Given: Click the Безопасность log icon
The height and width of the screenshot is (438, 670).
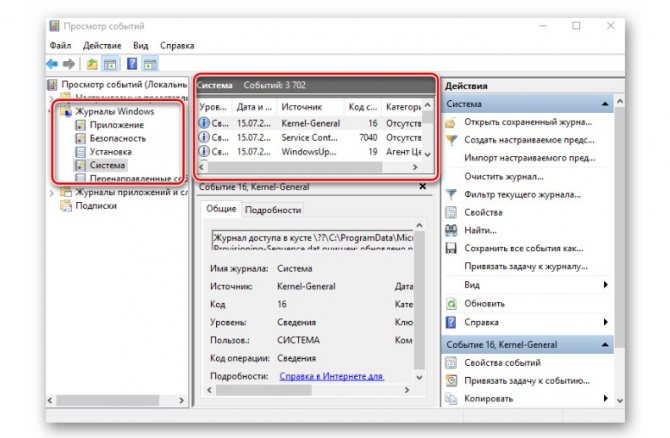Looking at the screenshot, I should coord(80,138).
